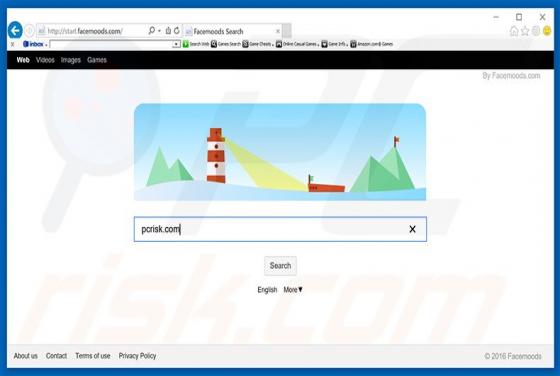Click the pcrisk.com search input field
The width and height of the screenshot is (560, 376).
tap(280, 229)
